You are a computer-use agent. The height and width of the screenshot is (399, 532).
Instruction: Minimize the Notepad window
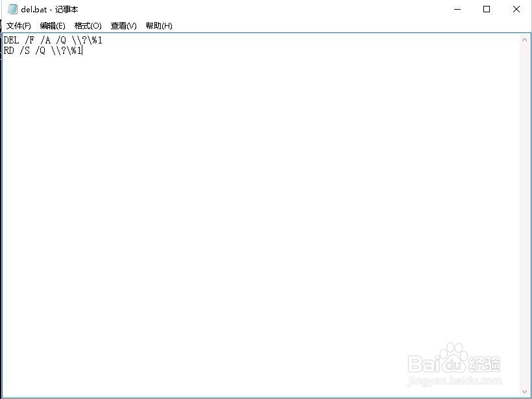[457, 9]
